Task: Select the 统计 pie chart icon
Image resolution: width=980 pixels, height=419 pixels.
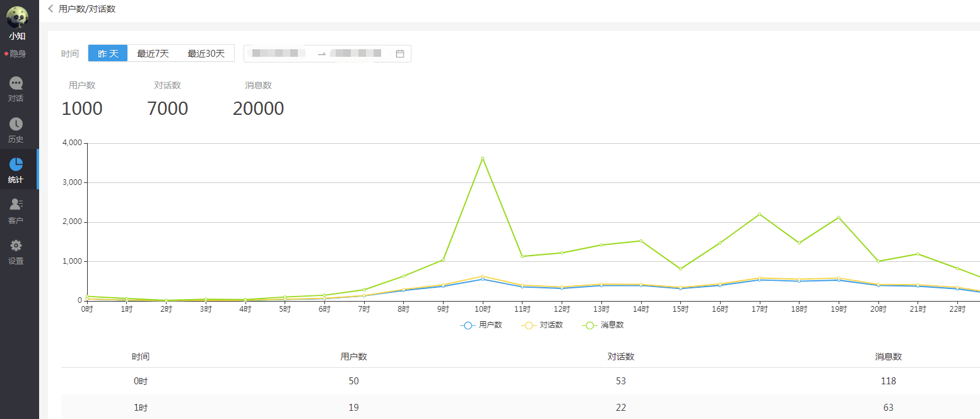Action: tap(16, 164)
